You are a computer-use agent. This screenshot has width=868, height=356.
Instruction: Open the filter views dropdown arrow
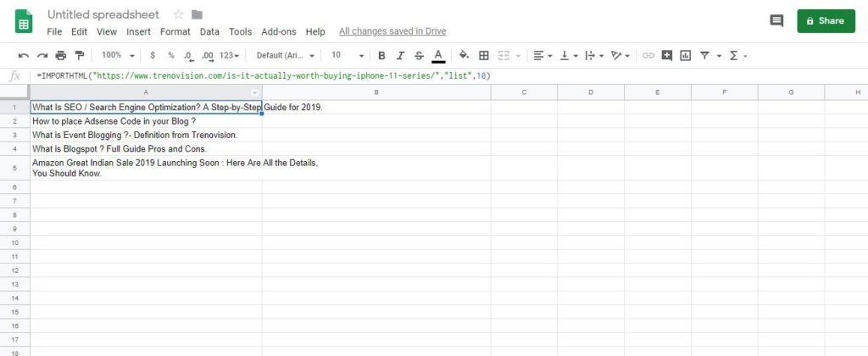point(719,56)
